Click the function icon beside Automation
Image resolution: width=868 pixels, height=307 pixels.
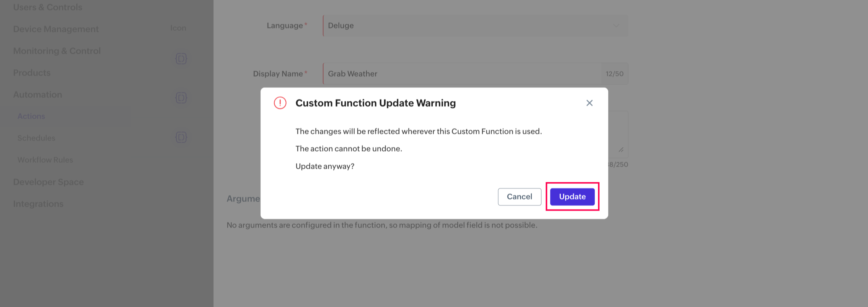point(181,98)
